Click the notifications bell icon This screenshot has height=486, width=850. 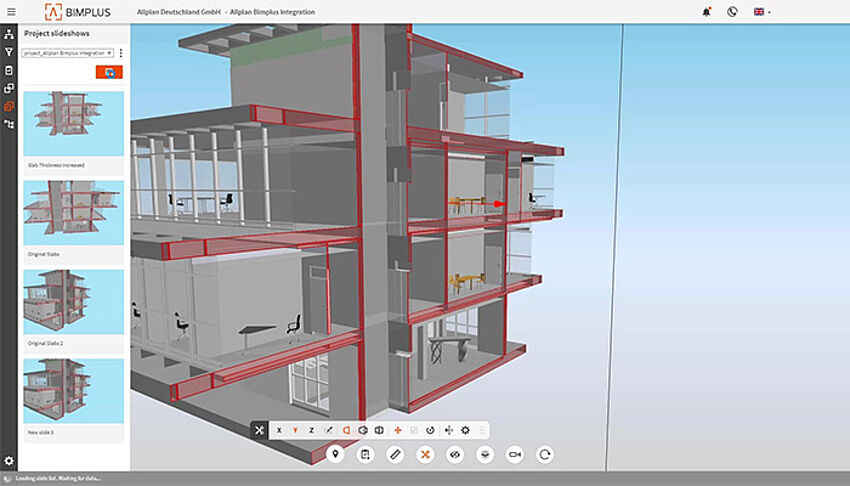coord(707,12)
